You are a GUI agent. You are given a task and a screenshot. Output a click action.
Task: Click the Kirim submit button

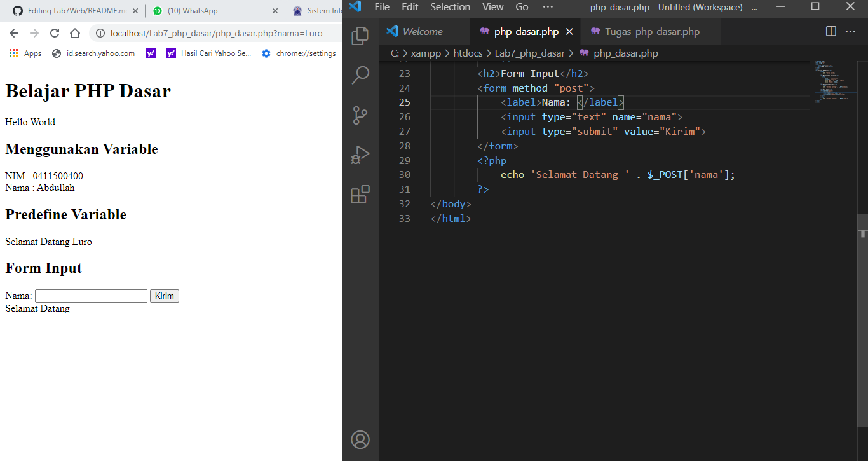pos(164,296)
